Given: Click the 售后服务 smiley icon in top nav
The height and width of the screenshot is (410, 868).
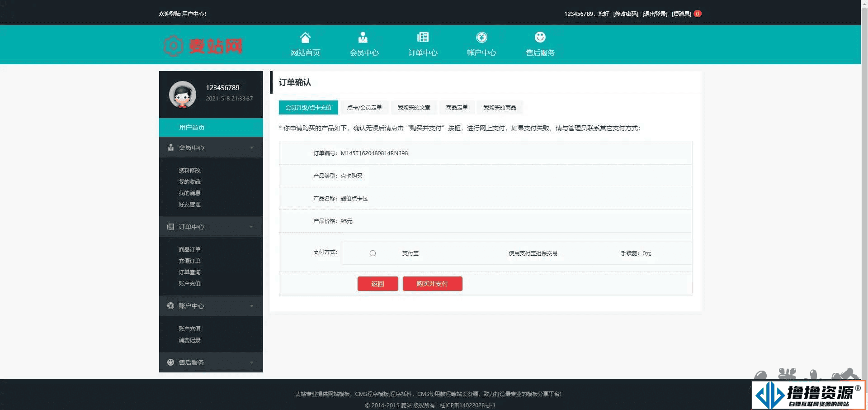Looking at the screenshot, I should pos(540,37).
